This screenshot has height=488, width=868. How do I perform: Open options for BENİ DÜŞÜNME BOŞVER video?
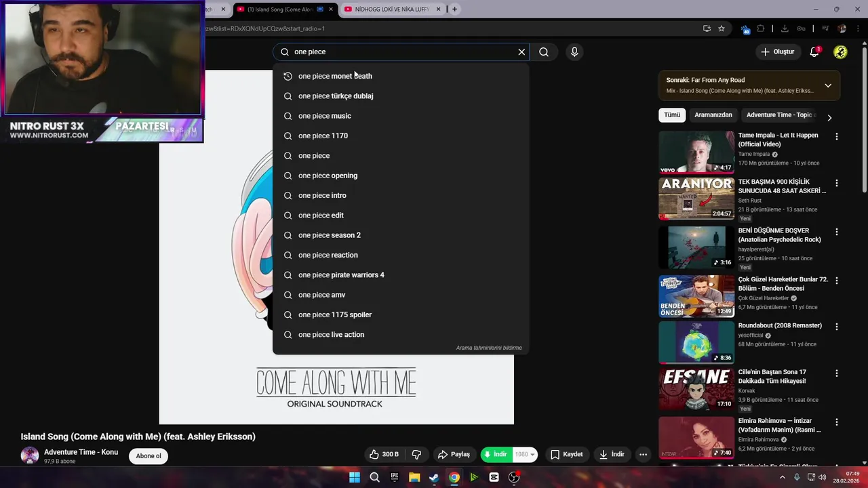(x=836, y=232)
